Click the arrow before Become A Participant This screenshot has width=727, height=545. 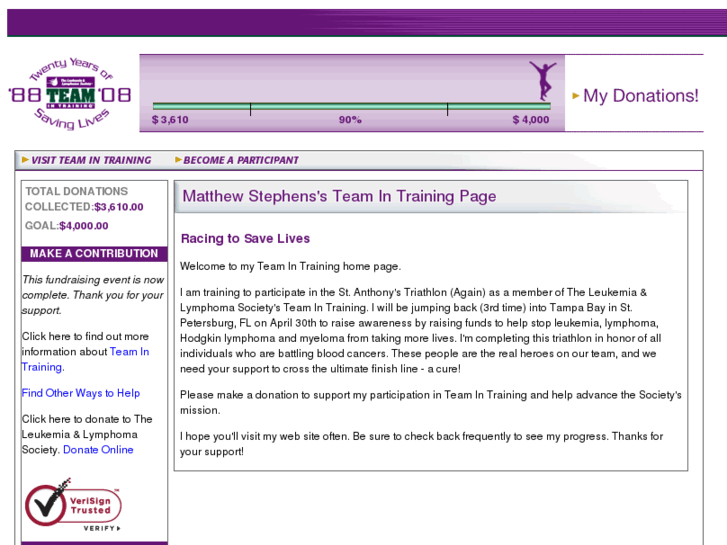[x=178, y=160]
